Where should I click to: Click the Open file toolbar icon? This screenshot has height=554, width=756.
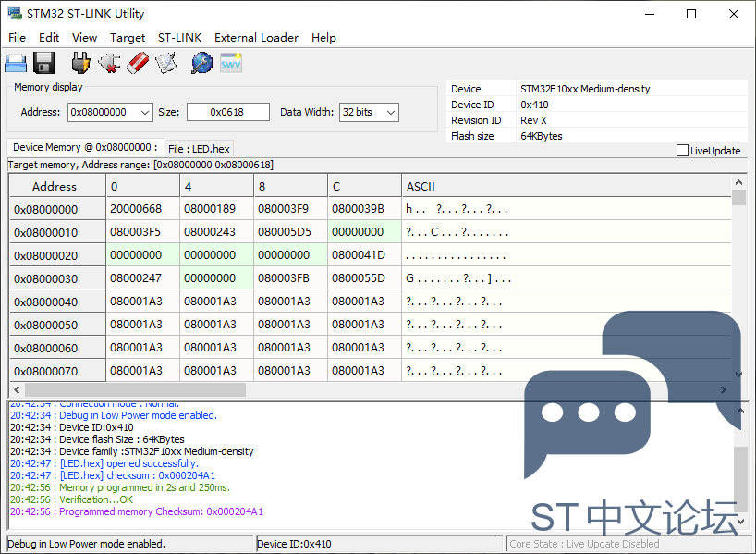pyautogui.click(x=16, y=63)
